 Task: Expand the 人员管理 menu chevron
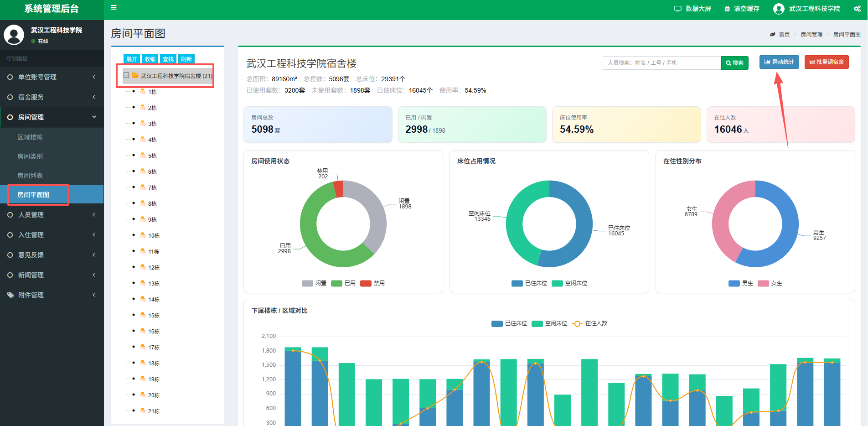(x=94, y=215)
